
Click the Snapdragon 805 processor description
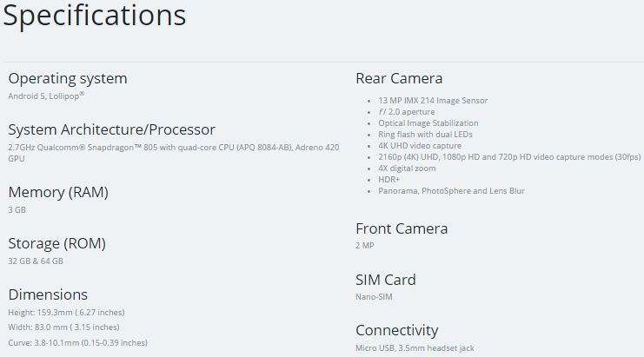point(174,153)
